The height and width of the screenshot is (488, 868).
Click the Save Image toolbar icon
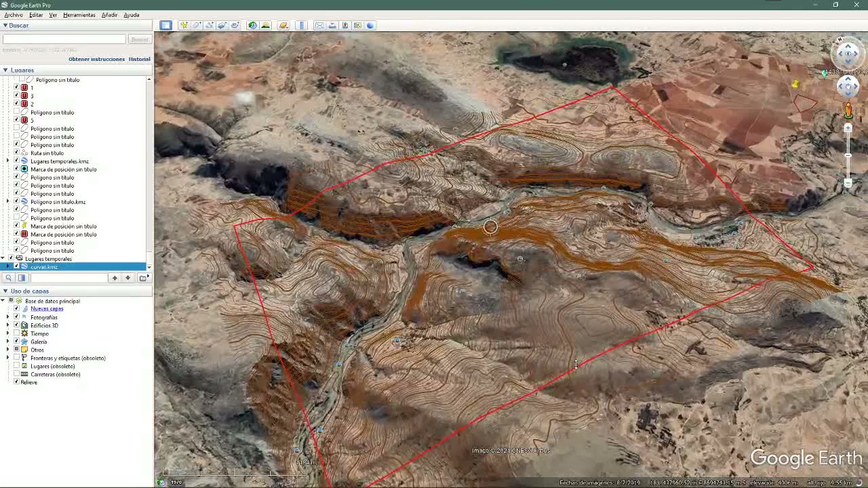[345, 25]
